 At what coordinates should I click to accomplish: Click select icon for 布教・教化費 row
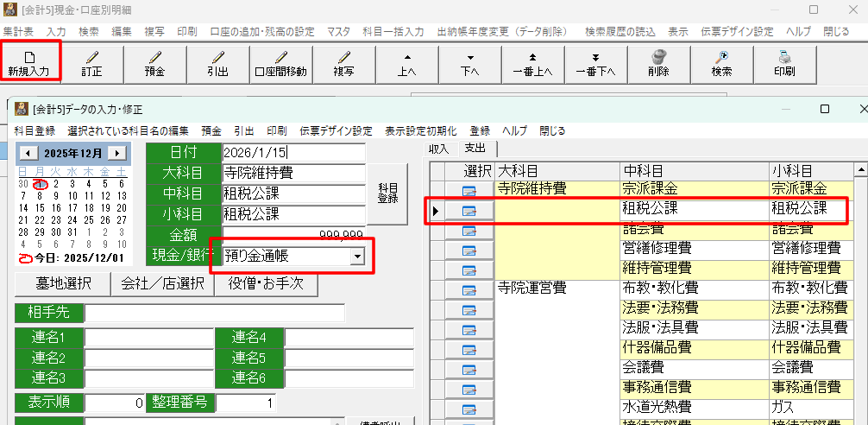pyautogui.click(x=469, y=289)
